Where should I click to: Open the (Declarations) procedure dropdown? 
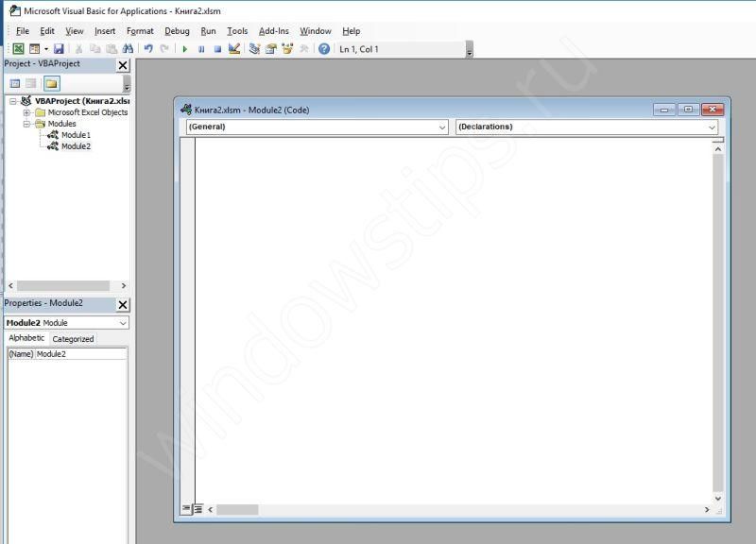click(587, 127)
